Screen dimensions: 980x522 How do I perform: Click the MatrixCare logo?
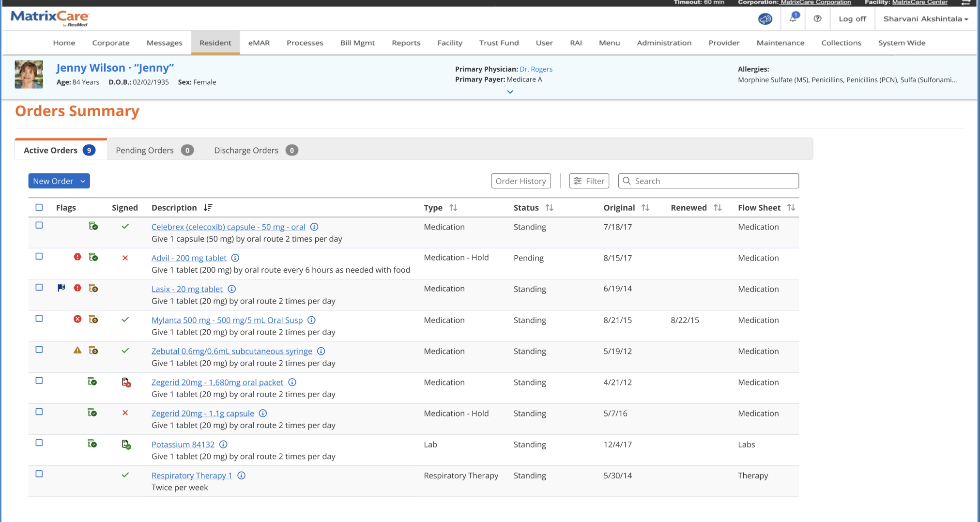click(49, 18)
